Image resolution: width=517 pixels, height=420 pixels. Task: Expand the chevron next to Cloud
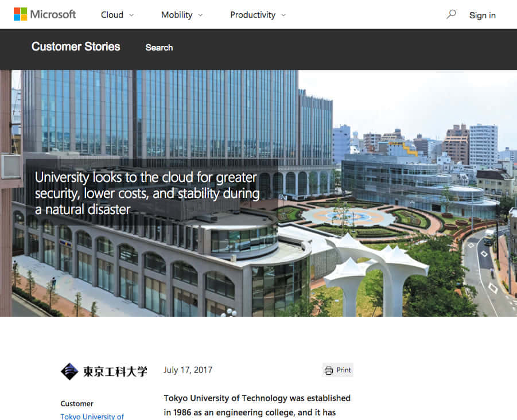131,15
